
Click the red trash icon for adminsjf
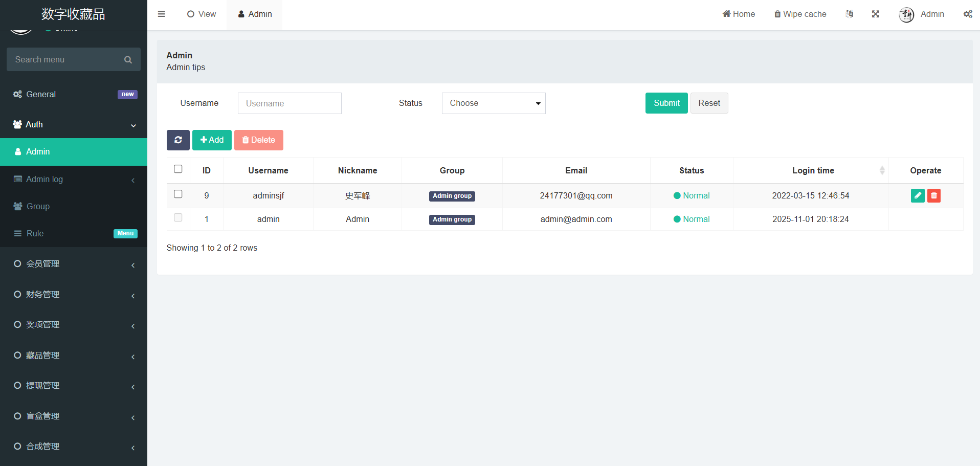934,195
